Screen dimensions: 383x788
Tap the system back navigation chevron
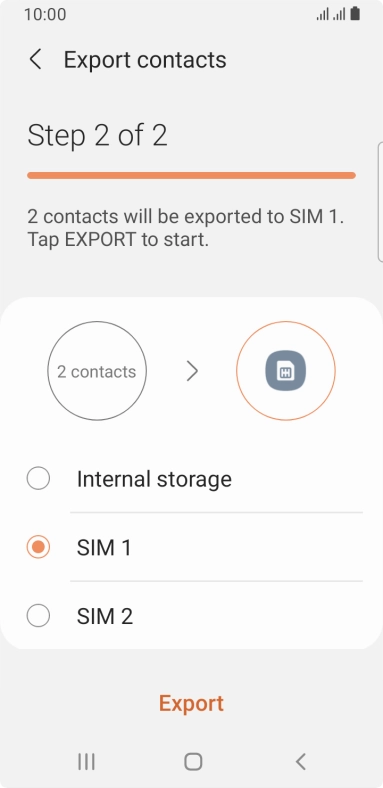coord(301,762)
